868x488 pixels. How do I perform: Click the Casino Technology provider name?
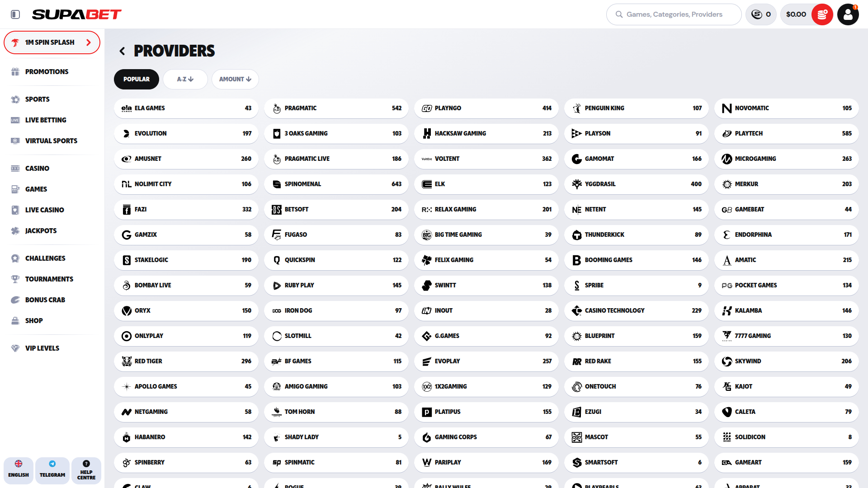point(615,311)
